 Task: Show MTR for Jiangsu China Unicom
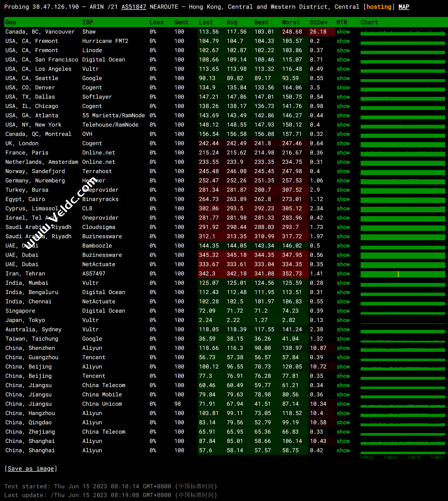[x=343, y=404]
